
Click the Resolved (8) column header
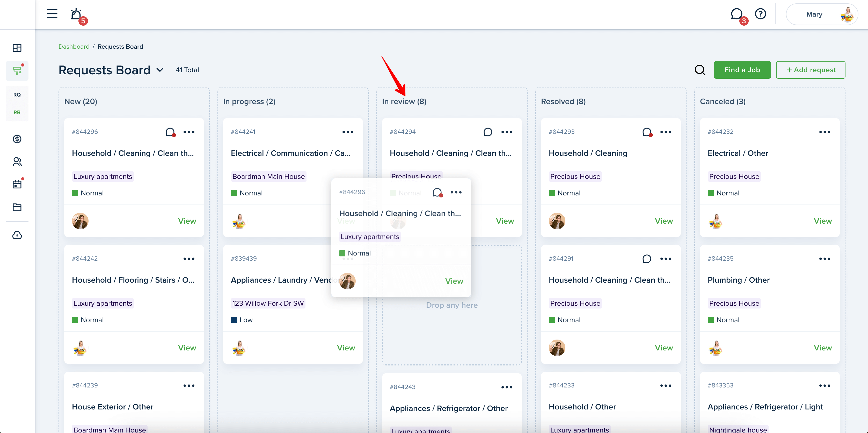click(x=563, y=101)
